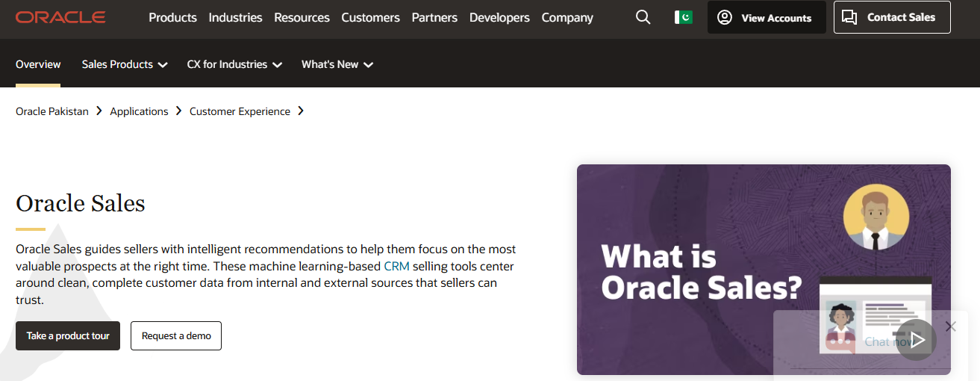Open the search magnifier icon

coord(643,17)
